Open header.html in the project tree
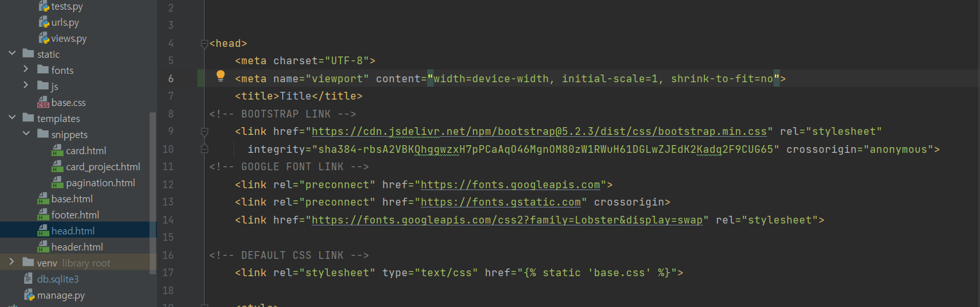Image resolution: width=980 pixels, height=307 pixels. pyautogui.click(x=77, y=247)
